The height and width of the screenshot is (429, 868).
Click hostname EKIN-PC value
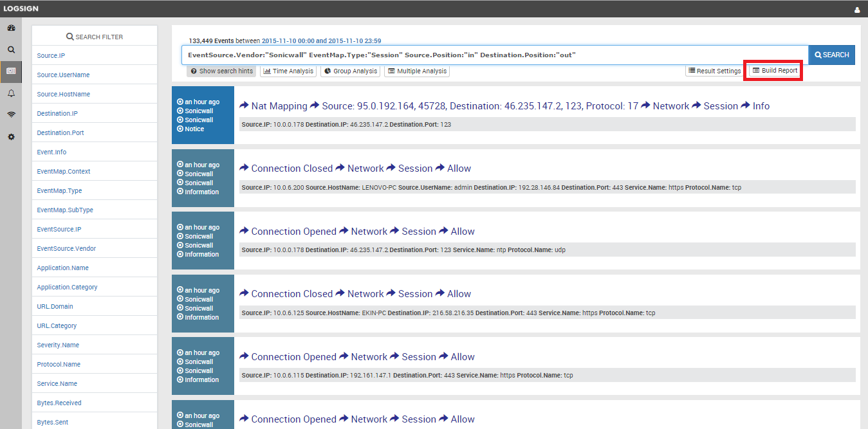click(x=374, y=313)
